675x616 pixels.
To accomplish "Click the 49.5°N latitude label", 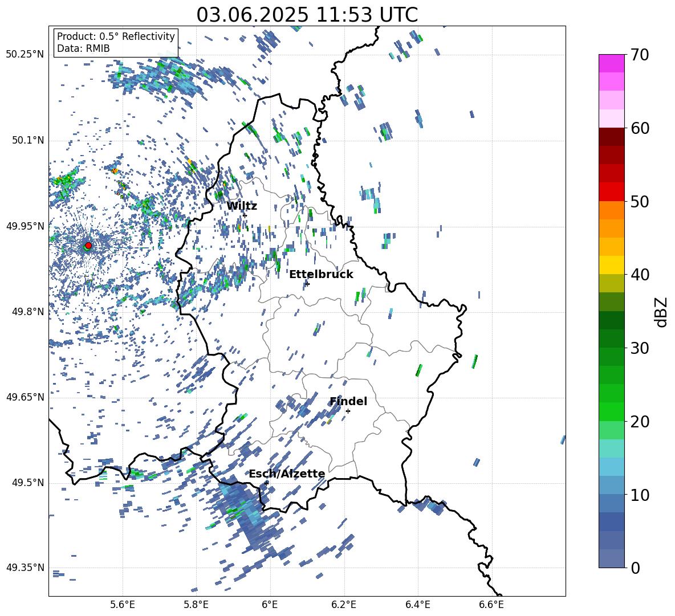I will coord(28,482).
